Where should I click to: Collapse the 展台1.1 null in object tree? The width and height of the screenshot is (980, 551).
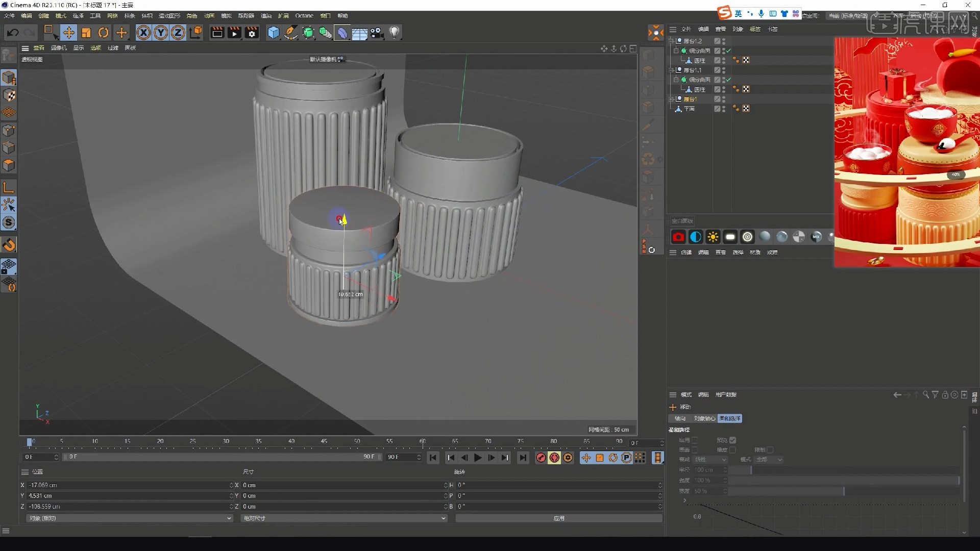(x=672, y=70)
